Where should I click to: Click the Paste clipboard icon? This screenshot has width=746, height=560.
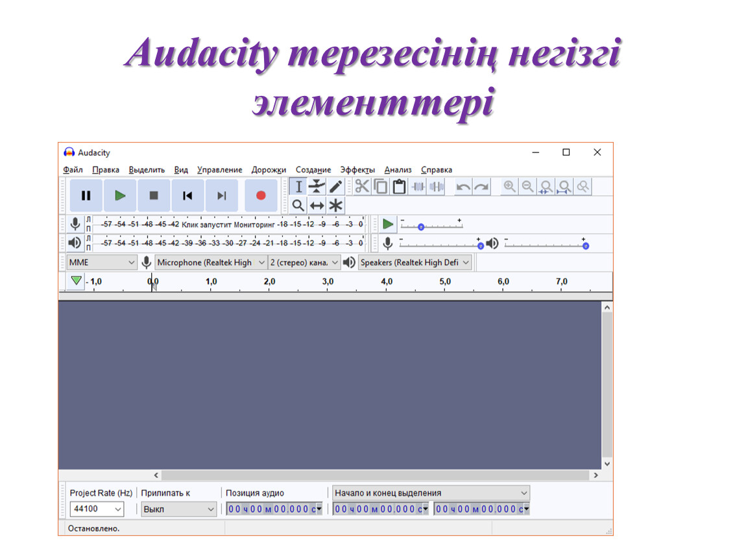tap(399, 187)
